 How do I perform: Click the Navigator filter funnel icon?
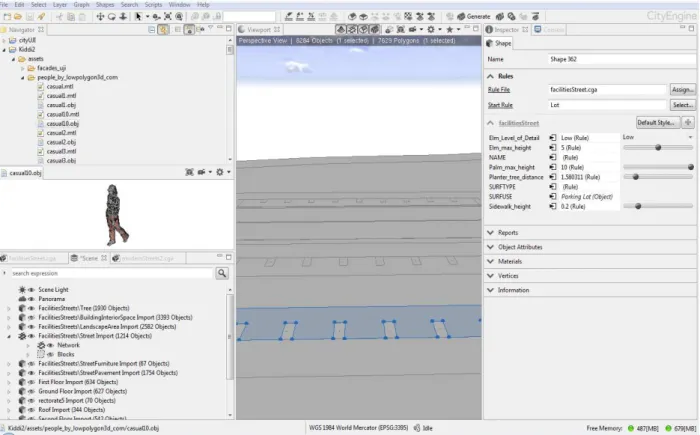[x=210, y=29]
